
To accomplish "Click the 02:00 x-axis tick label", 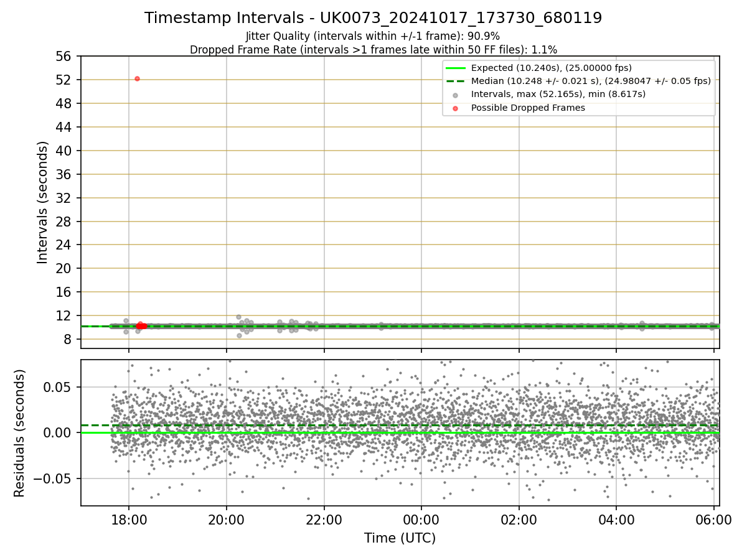I will (x=519, y=520).
